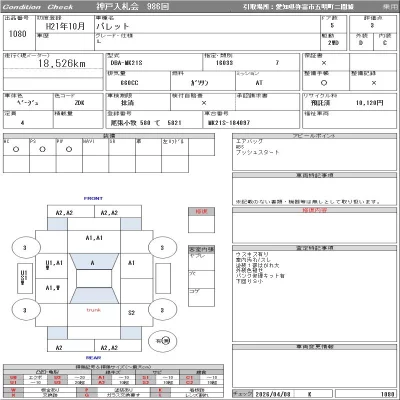
Task: Select the colour code 'ZDK'
Action: point(79,103)
